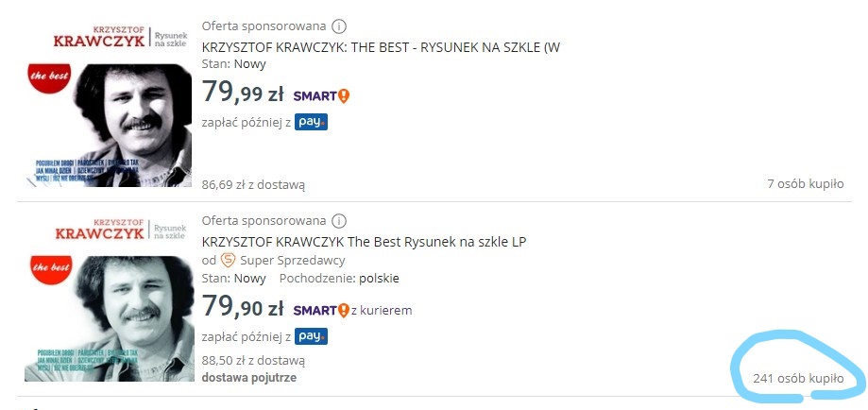The image size is (868, 410).
Task: Click the 'dostawa pojutrze' delivery text
Action: [x=248, y=377]
